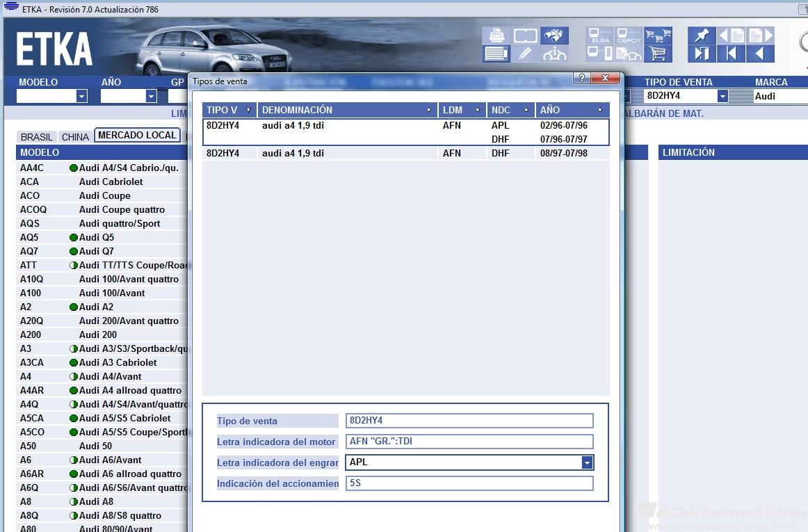808x532 pixels.
Task: Select the A200 Audi 200 model
Action: (x=103, y=334)
